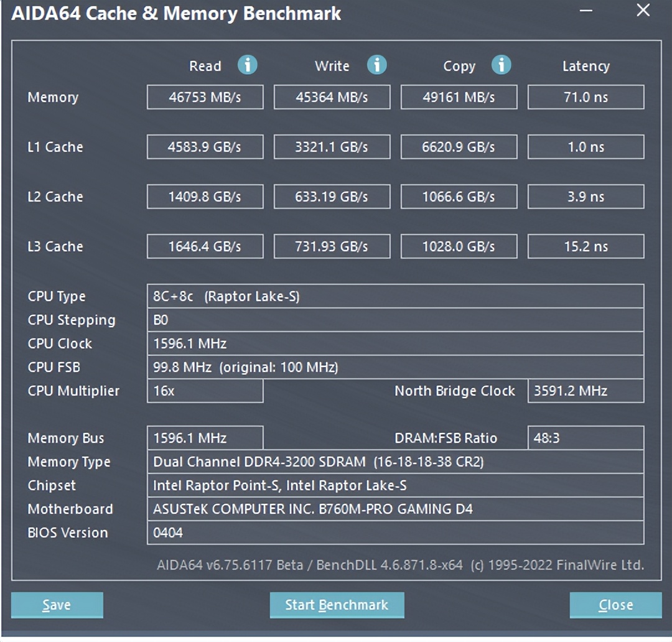Click the CPU FSB value field

pyautogui.click(x=395, y=367)
